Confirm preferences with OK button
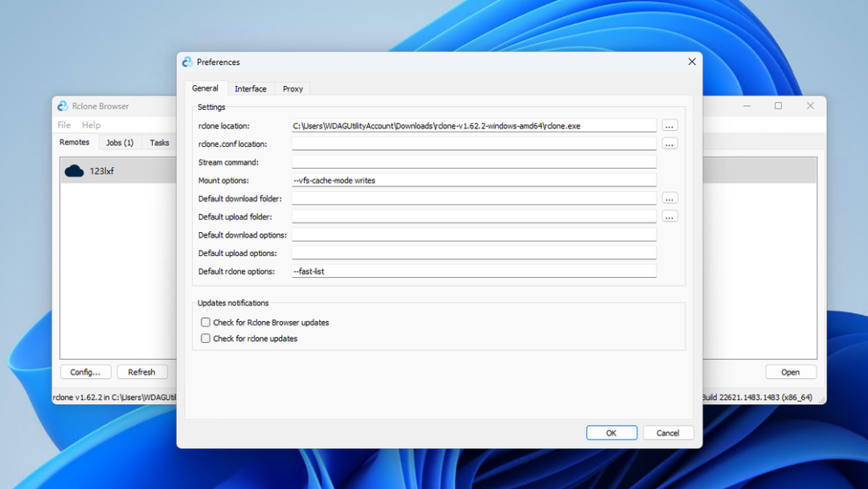868x489 pixels. tap(611, 433)
